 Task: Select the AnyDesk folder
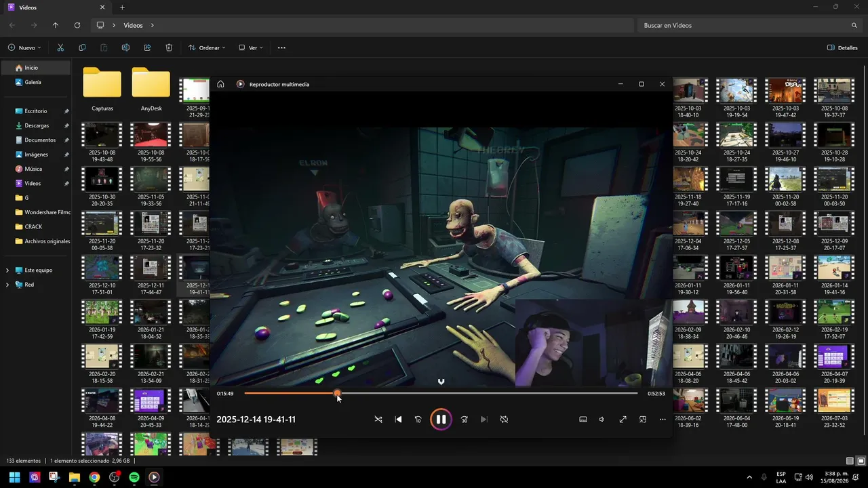click(151, 89)
